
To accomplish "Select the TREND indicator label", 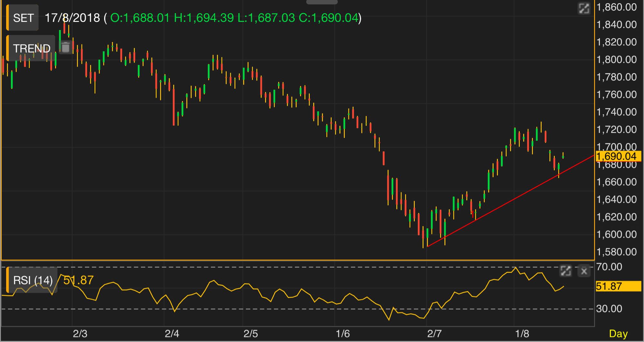I will tap(31, 48).
